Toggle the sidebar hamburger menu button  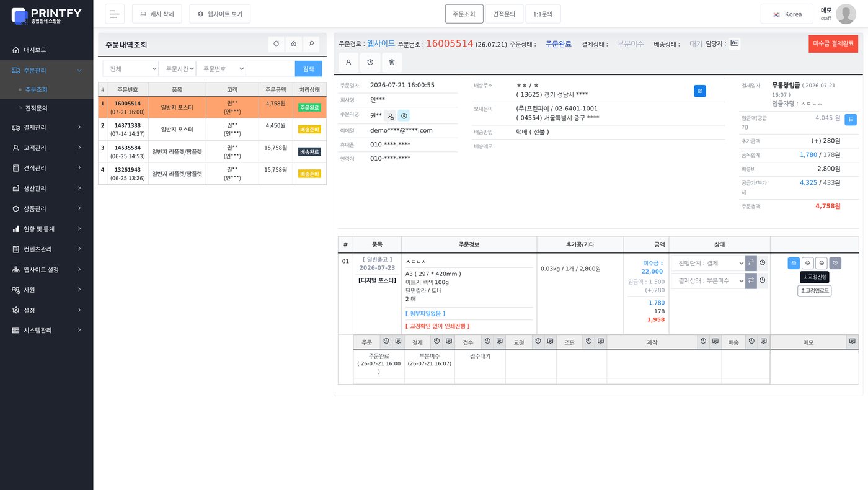115,14
